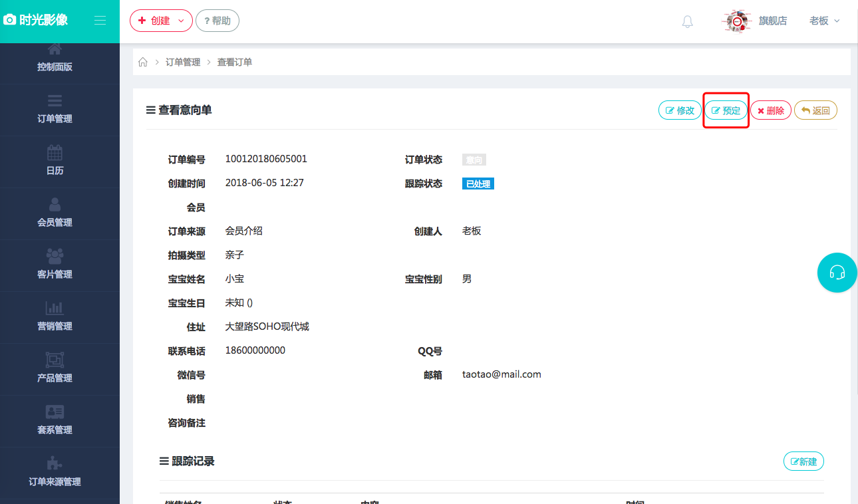
Task: Go to 会员管理 member management
Action: tap(55, 213)
